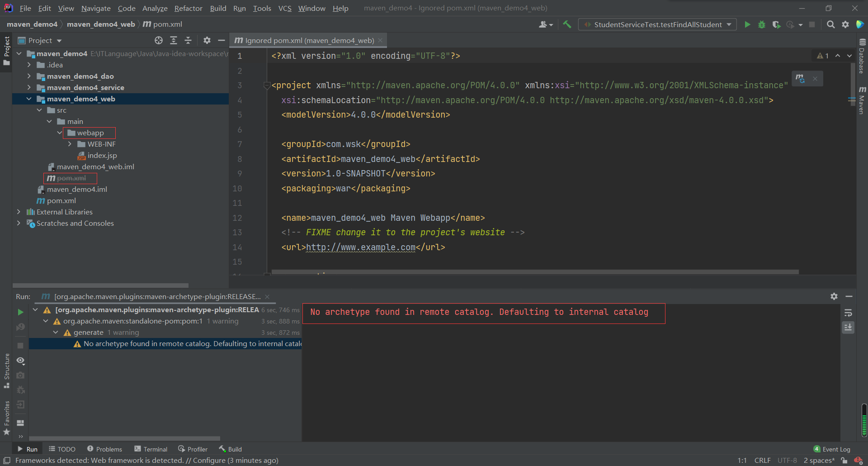This screenshot has height=466, width=868.
Task: Click maven_demo4_web breadcrumb in navigation bar
Action: click(x=101, y=24)
